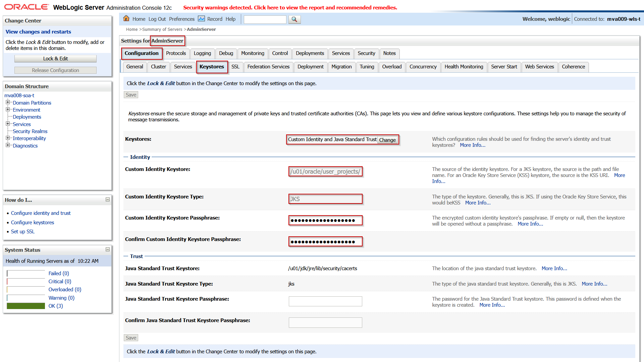This screenshot has width=644, height=362.
Task: Click the keystores Change button
Action: point(387,140)
